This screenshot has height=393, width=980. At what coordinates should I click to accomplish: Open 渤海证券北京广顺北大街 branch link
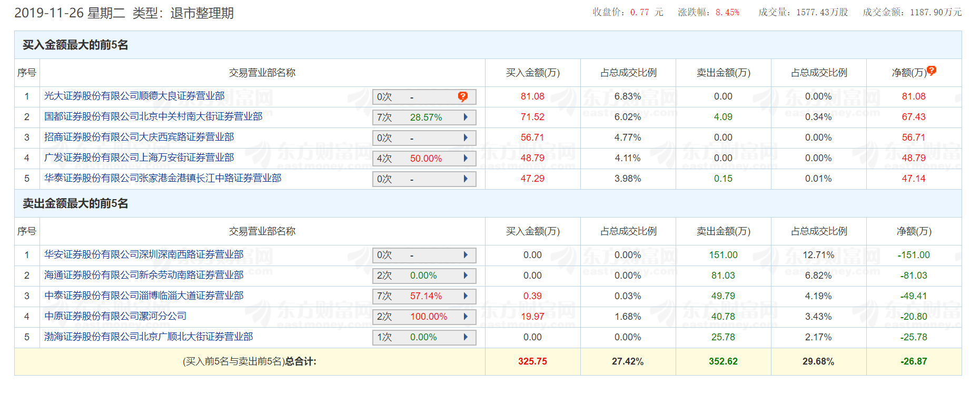click(149, 337)
